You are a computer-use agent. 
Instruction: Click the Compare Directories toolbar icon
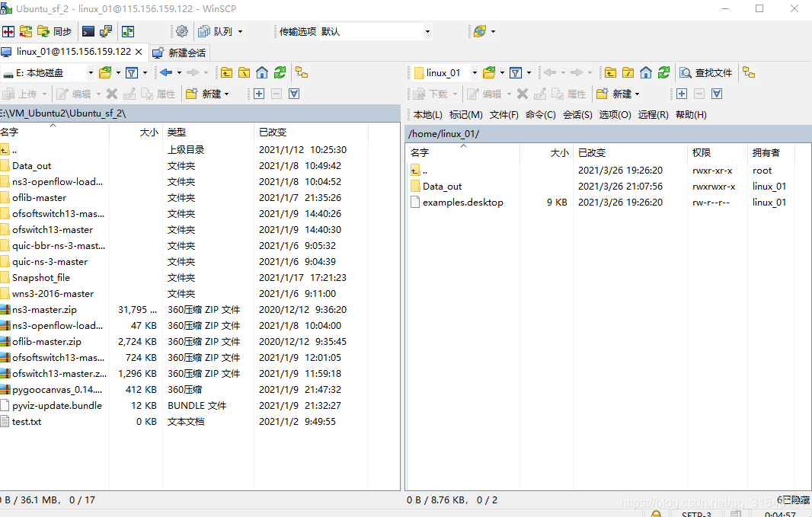(x=8, y=31)
